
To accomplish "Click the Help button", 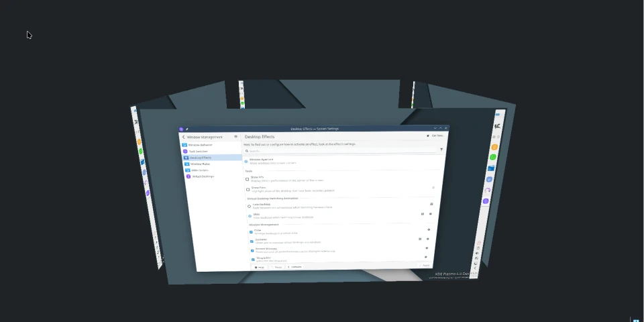I will coord(259,267).
